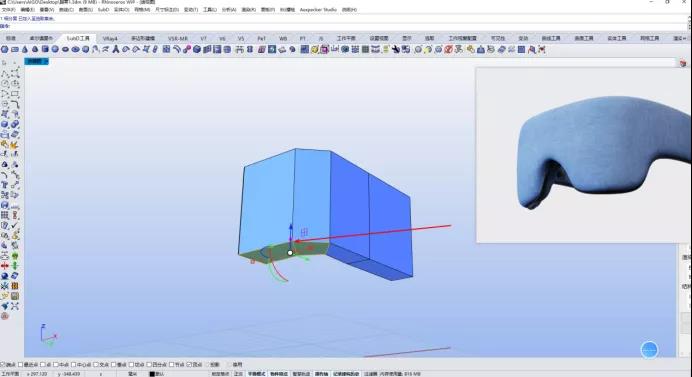Switch to the VRay4 toolbar tab

tap(110, 38)
